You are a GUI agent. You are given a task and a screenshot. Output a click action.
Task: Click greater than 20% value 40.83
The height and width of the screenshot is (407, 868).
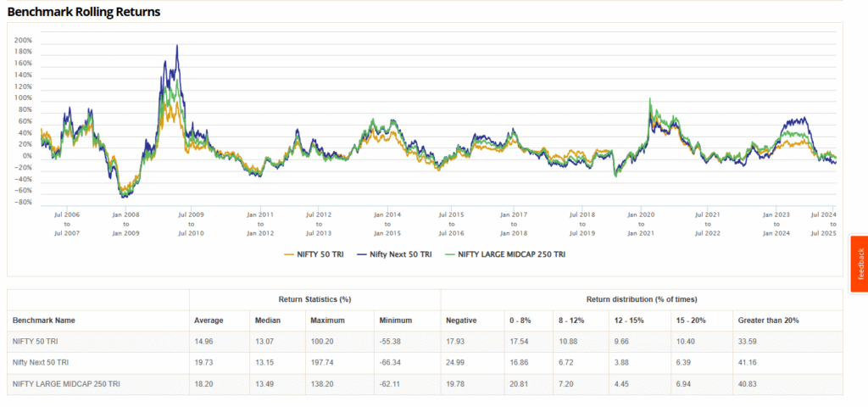[x=747, y=383]
